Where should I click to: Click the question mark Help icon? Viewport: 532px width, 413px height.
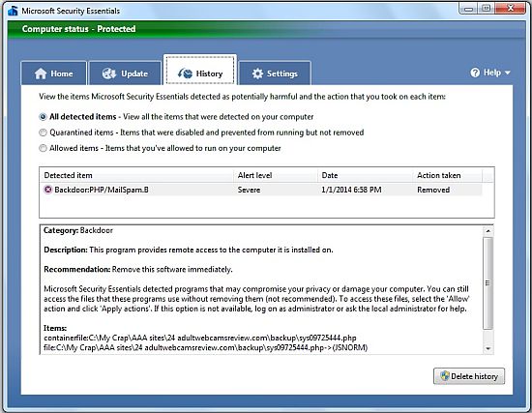[475, 73]
